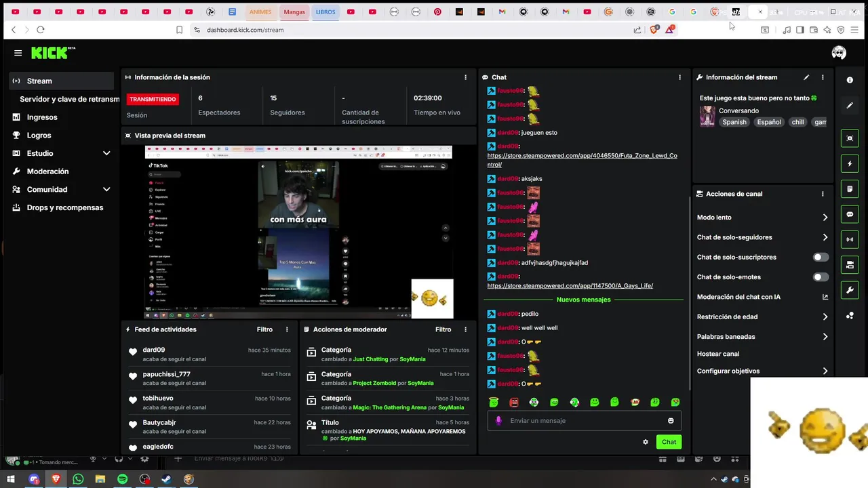Image resolution: width=868 pixels, height=488 pixels.
Task: Select the red angry emote in the emote row
Action: point(514,402)
